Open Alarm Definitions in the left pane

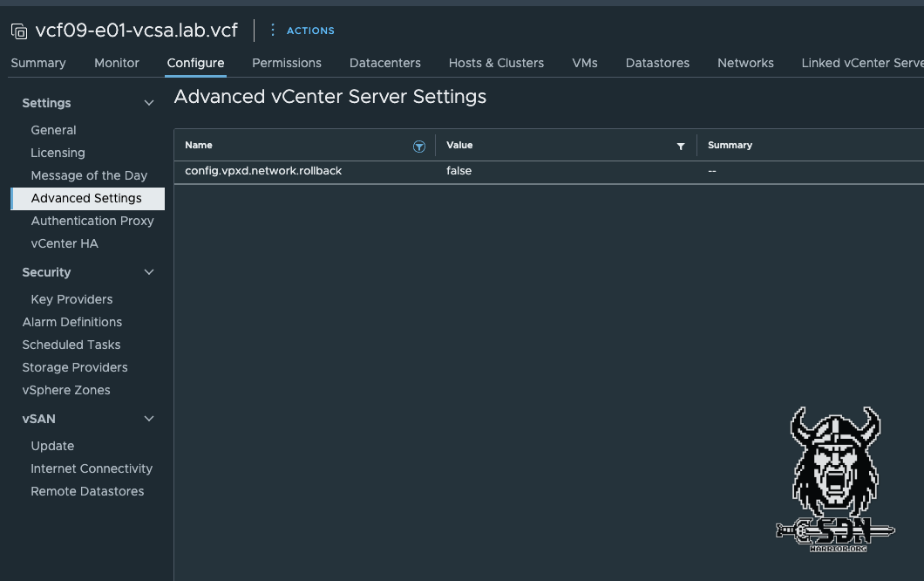click(72, 322)
